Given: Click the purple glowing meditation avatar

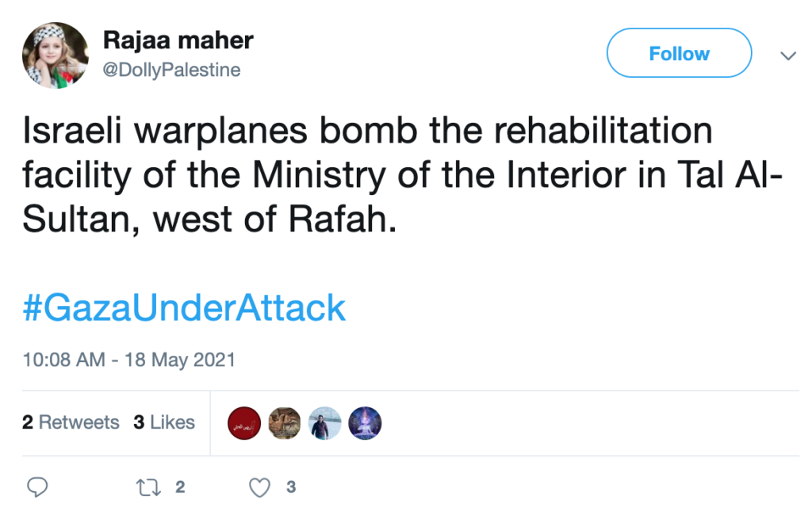Looking at the screenshot, I should [365, 423].
